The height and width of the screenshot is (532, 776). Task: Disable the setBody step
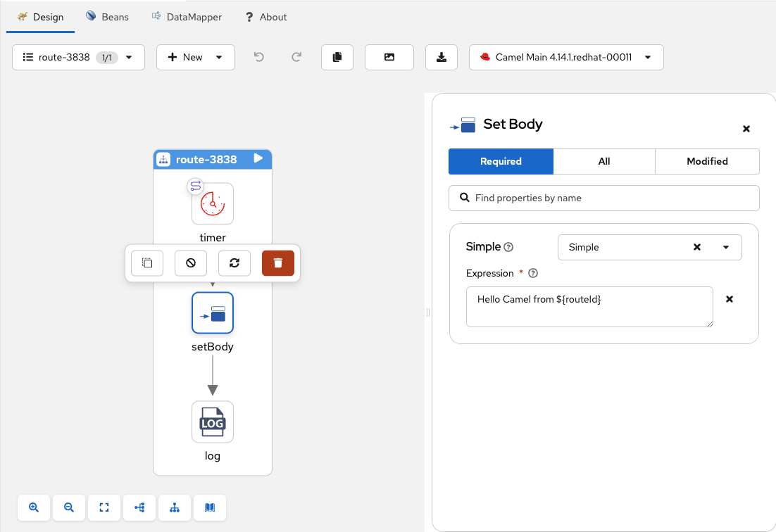pyautogui.click(x=191, y=263)
